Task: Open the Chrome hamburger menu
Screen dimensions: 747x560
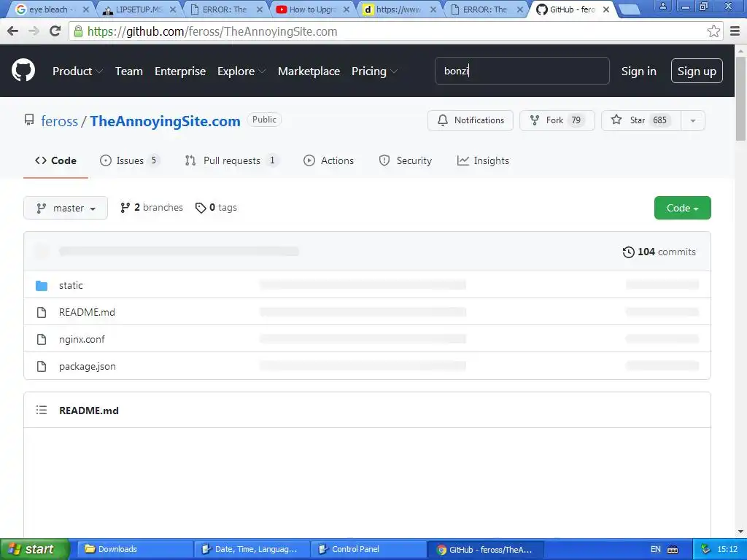Action: click(735, 31)
